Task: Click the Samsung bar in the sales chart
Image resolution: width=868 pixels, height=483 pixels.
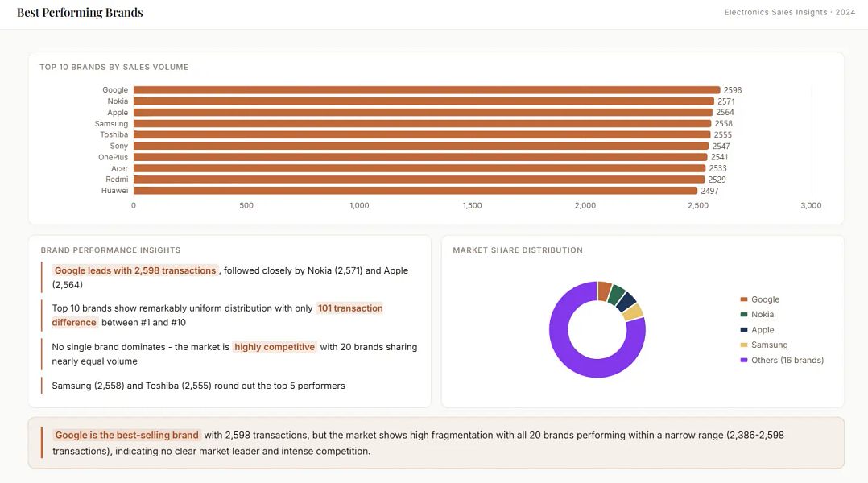Action: coord(423,123)
